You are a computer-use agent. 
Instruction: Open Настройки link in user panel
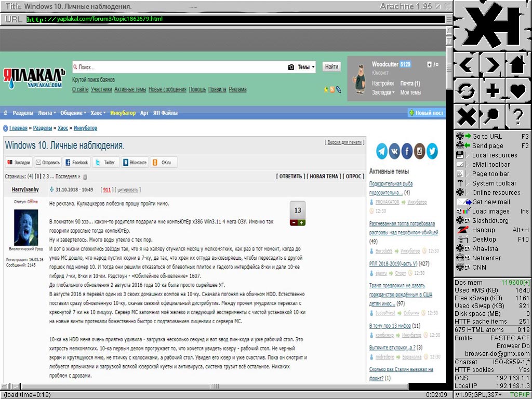tap(383, 84)
